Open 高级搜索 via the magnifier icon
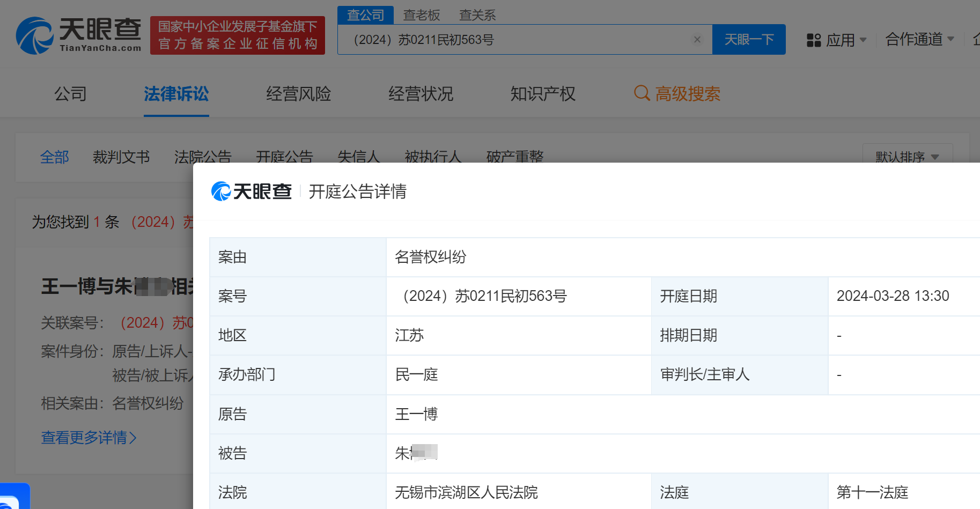This screenshot has height=509, width=980. (x=642, y=93)
